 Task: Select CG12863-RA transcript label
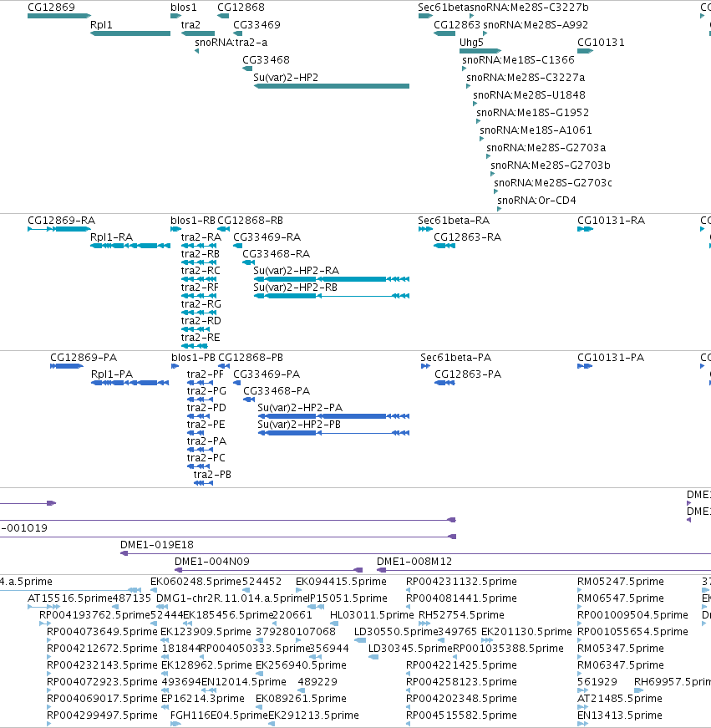click(467, 237)
